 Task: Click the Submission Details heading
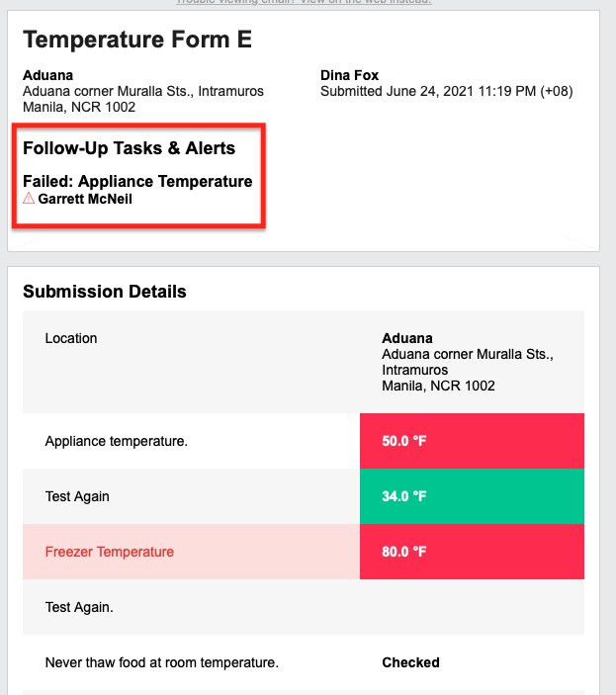point(105,292)
